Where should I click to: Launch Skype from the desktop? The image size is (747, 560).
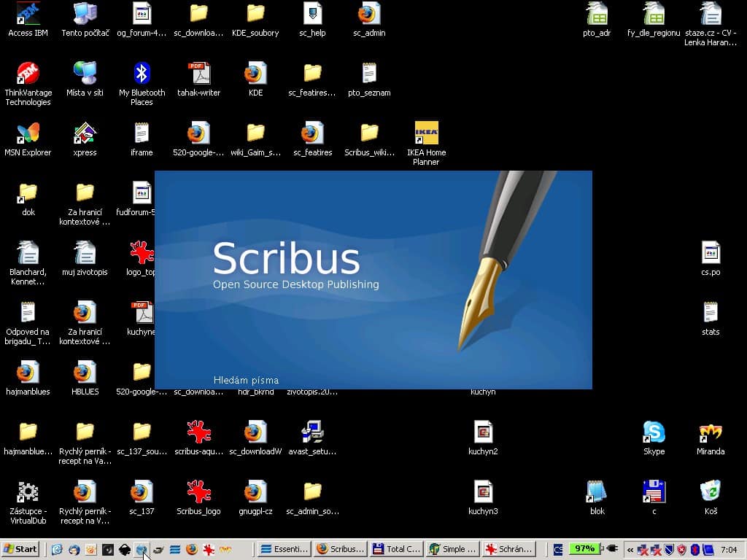tap(654, 437)
